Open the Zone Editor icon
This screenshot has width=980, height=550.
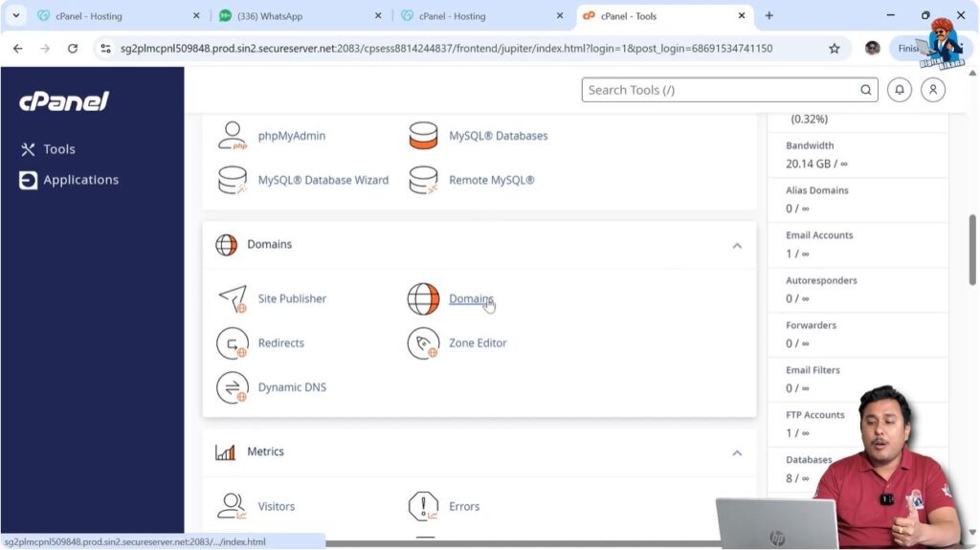click(423, 343)
